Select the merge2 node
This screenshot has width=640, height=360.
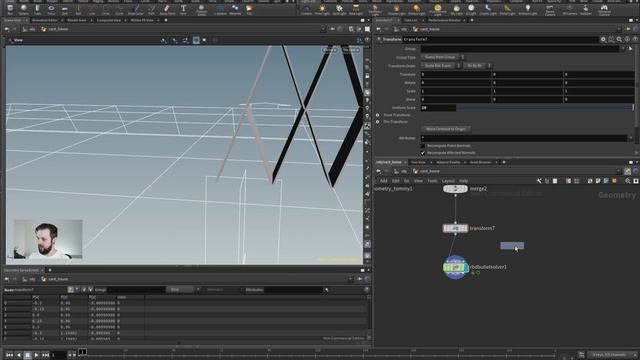[455, 189]
